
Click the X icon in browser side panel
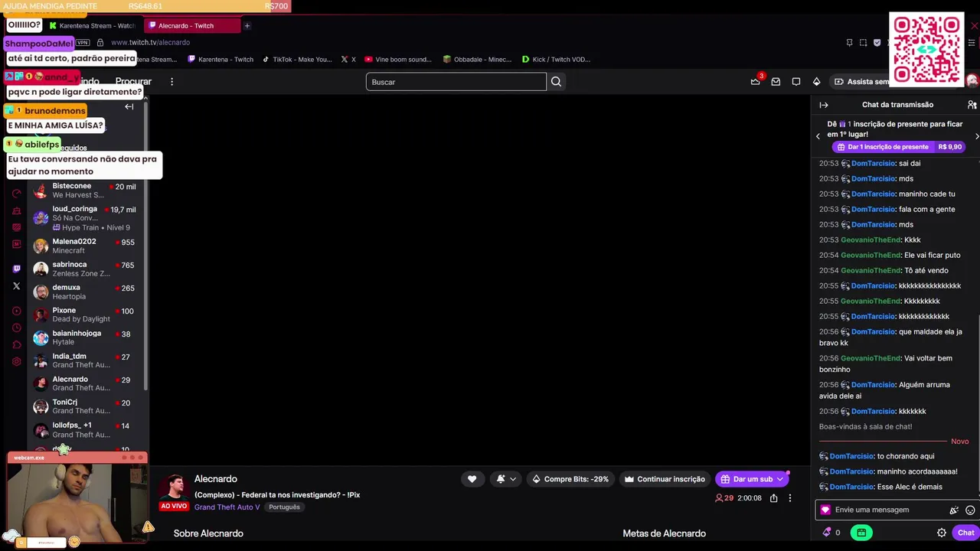click(x=17, y=286)
